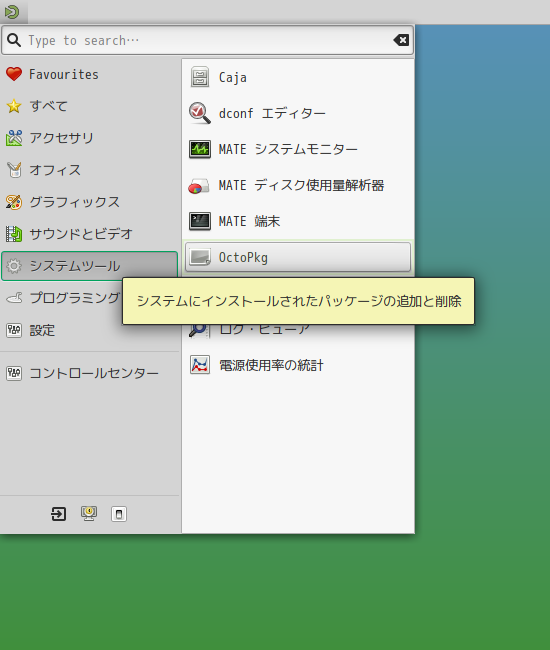Click the shutdown icon in the bottom row
The image size is (550, 650).
[x=119, y=514]
